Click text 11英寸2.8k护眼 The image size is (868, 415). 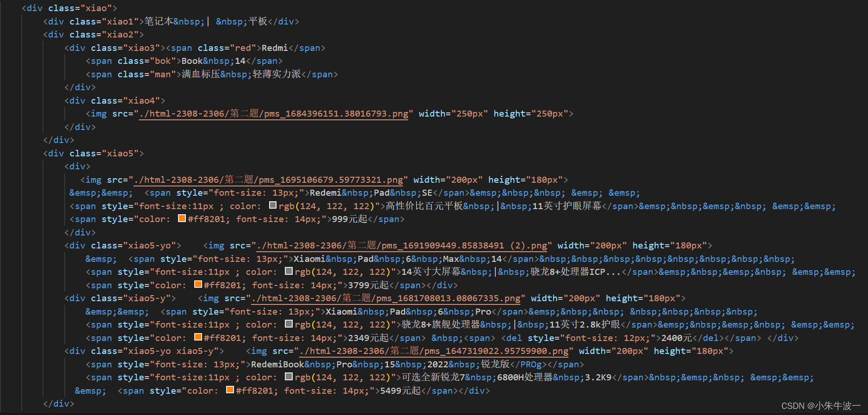click(585, 325)
